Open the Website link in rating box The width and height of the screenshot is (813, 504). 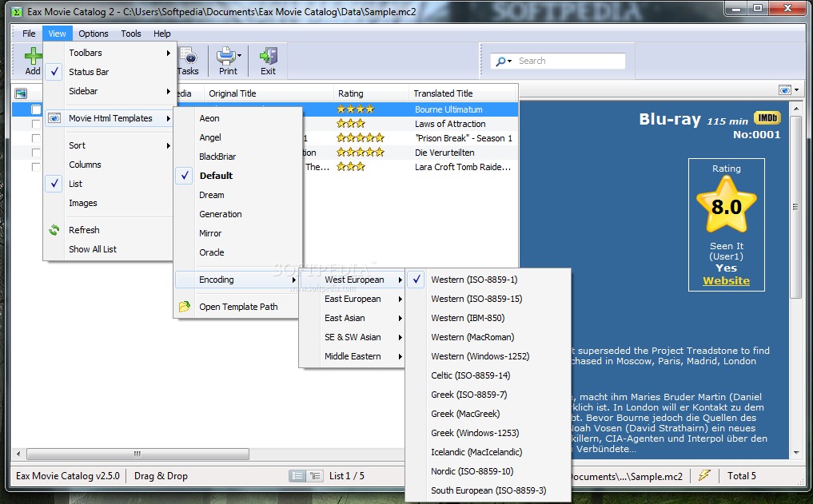[726, 280]
